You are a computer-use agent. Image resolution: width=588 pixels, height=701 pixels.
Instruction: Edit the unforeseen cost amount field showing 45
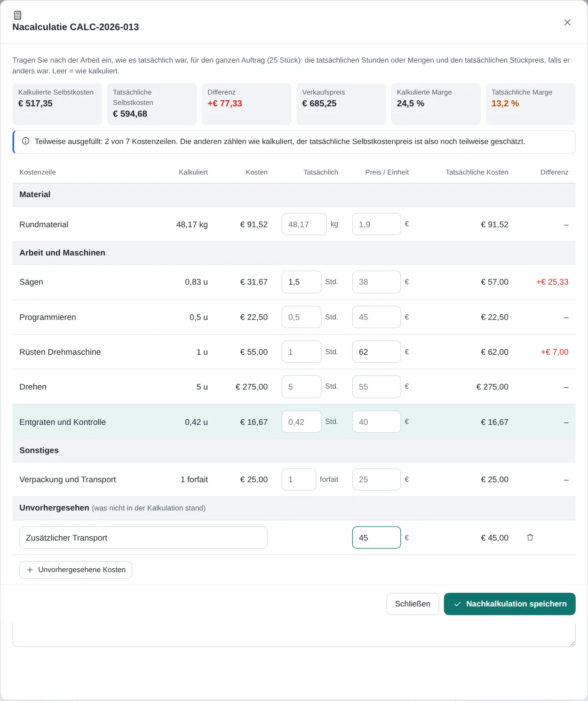click(x=376, y=538)
